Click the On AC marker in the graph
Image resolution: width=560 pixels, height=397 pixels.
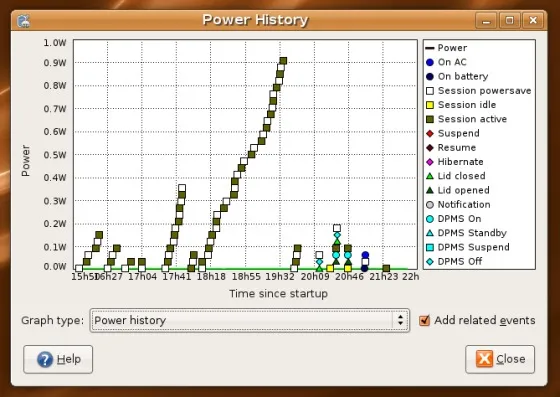pos(365,255)
